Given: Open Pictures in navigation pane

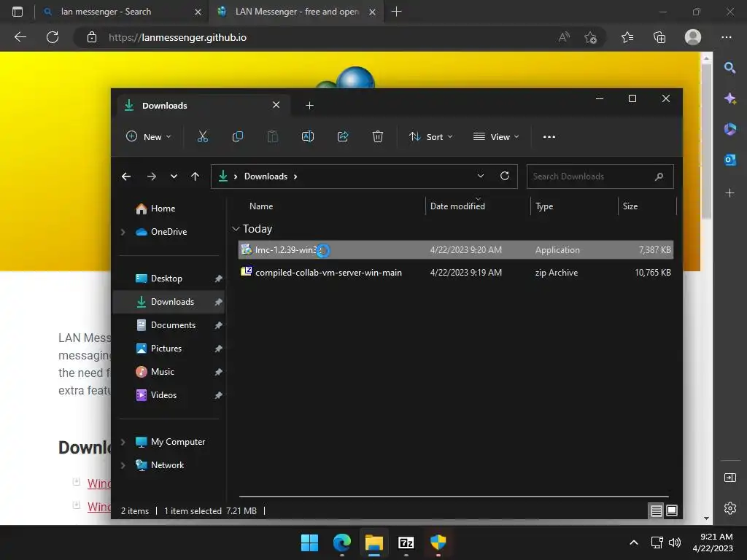Looking at the screenshot, I should (x=166, y=349).
